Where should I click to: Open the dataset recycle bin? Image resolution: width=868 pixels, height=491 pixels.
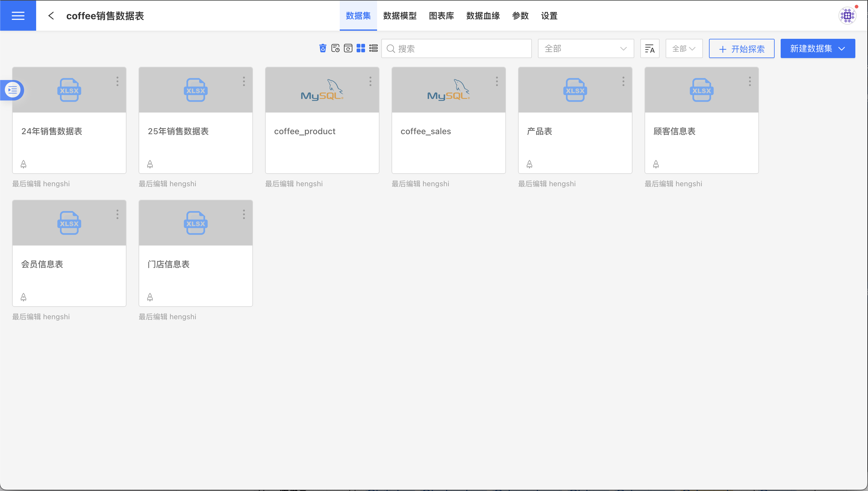(323, 48)
